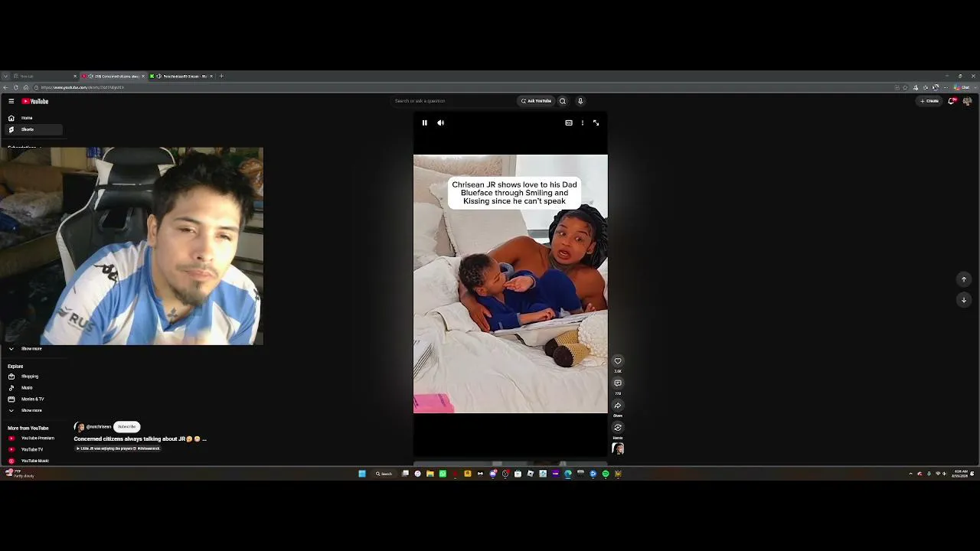
Task: Open the Windows Start menu
Action: click(362, 474)
